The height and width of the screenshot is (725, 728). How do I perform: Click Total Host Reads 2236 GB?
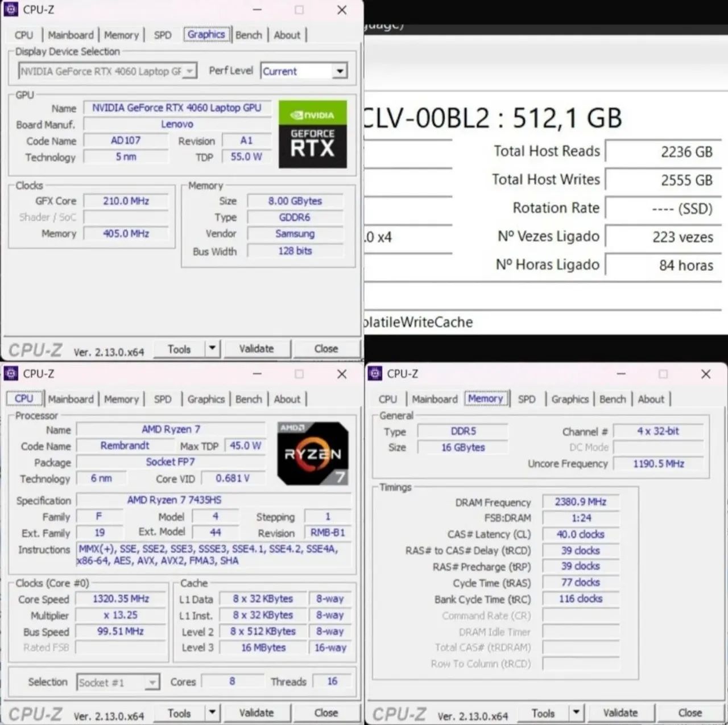[x=663, y=152]
